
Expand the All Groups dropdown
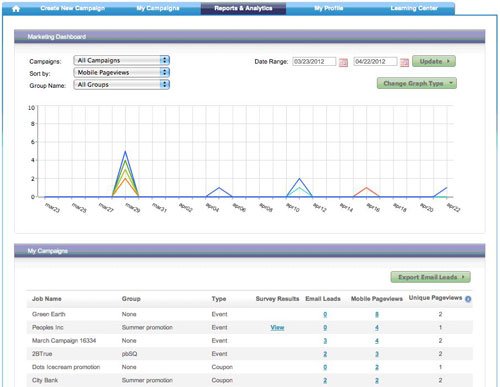pos(122,84)
